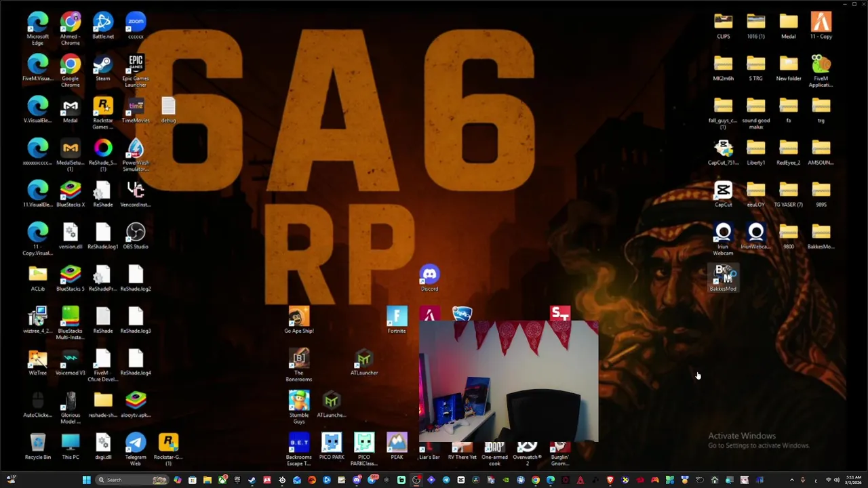Image resolution: width=868 pixels, height=488 pixels.
Task: Click the webcam preview overlay
Action: coord(509,381)
